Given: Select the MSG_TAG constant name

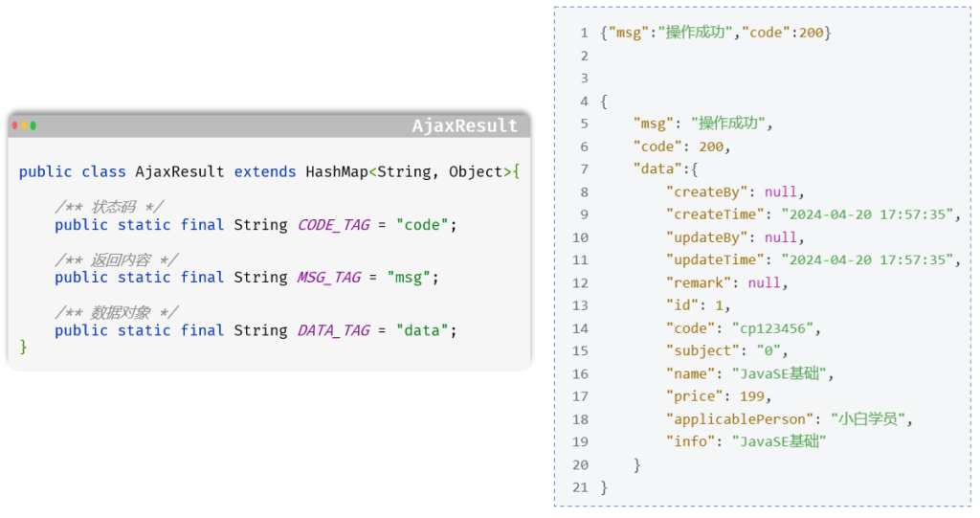Looking at the screenshot, I should 329,278.
